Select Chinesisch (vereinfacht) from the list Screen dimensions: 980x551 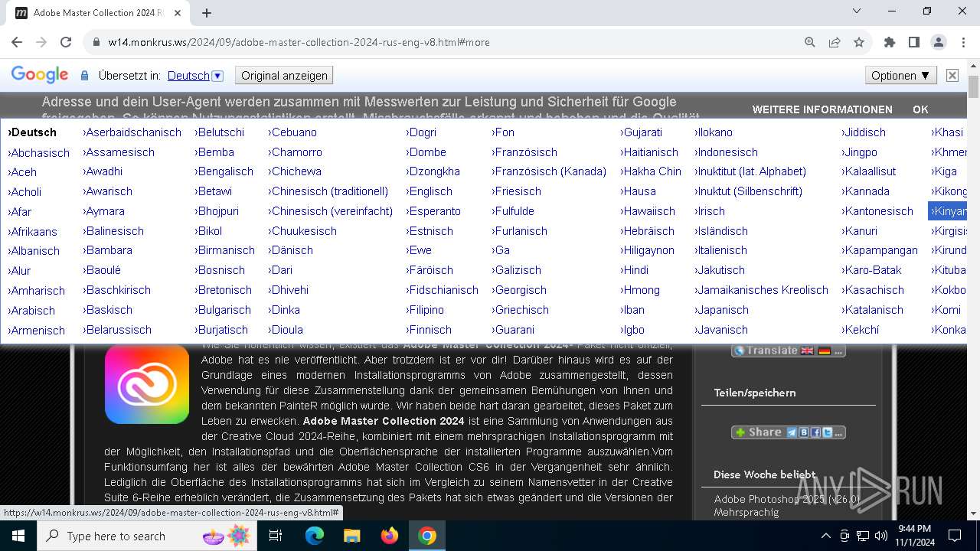click(x=331, y=211)
